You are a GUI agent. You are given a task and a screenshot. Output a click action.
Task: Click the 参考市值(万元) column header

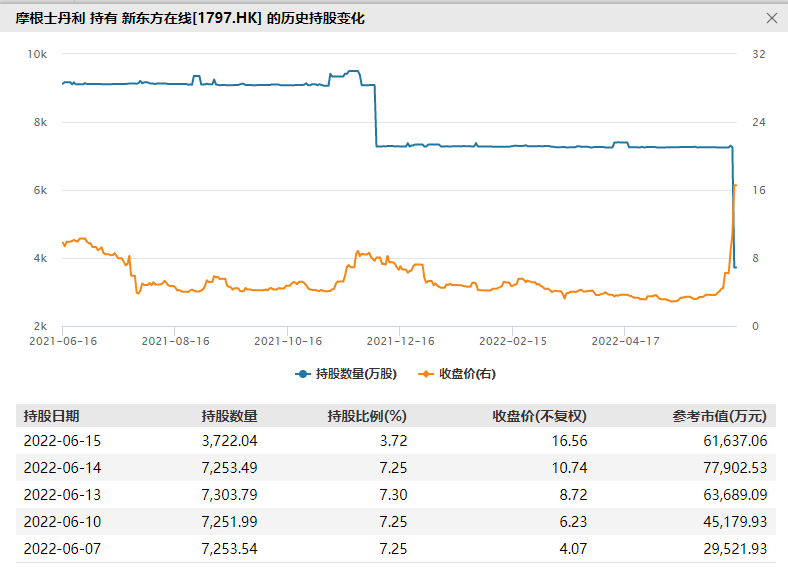pyautogui.click(x=719, y=416)
